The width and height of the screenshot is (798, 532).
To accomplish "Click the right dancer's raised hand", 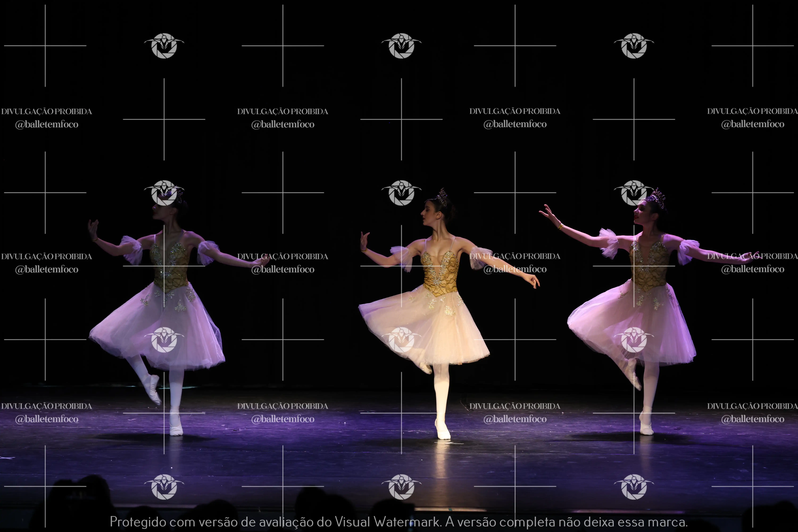I will click(x=547, y=212).
